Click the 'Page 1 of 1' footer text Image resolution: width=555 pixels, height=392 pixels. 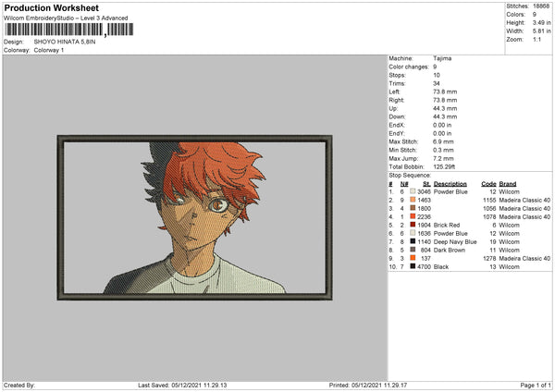tap(536, 385)
